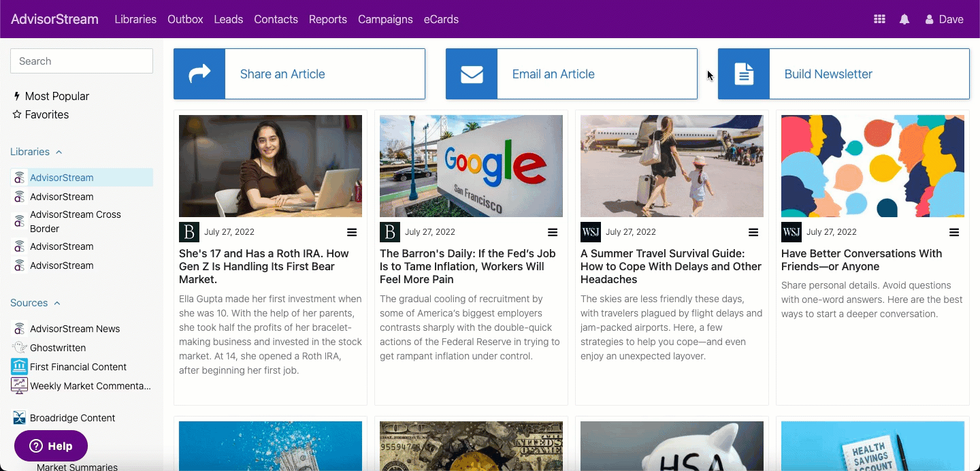The width and height of the screenshot is (980, 471).
Task: Open the notifications bell
Action: coord(904,19)
